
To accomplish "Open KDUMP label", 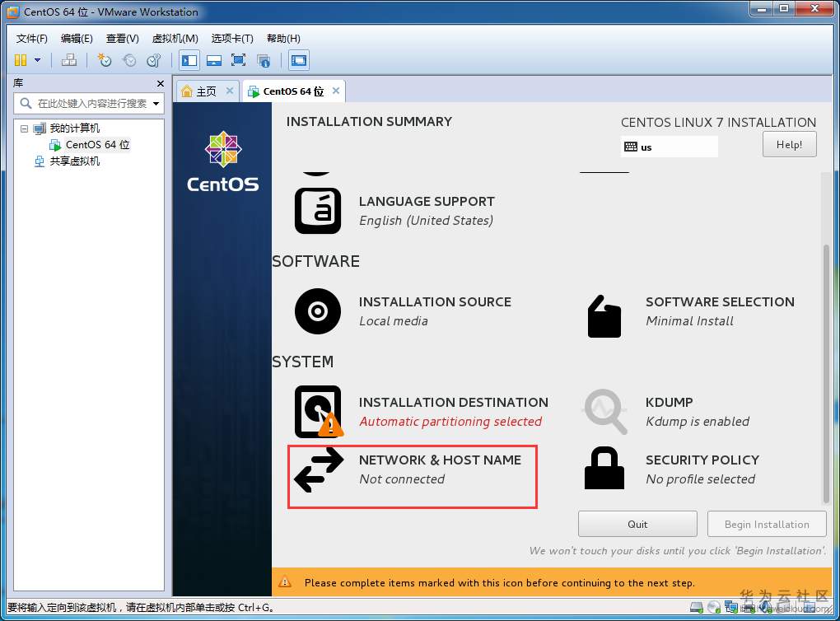I will (x=669, y=403).
